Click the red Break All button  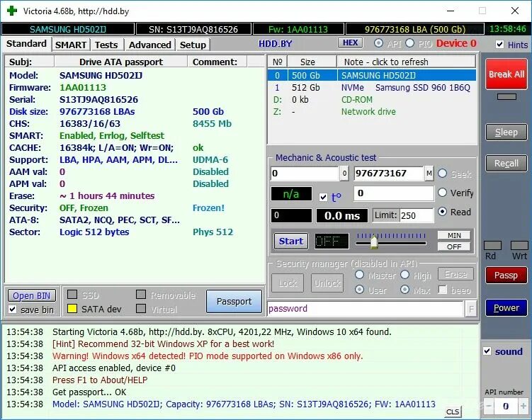506,74
